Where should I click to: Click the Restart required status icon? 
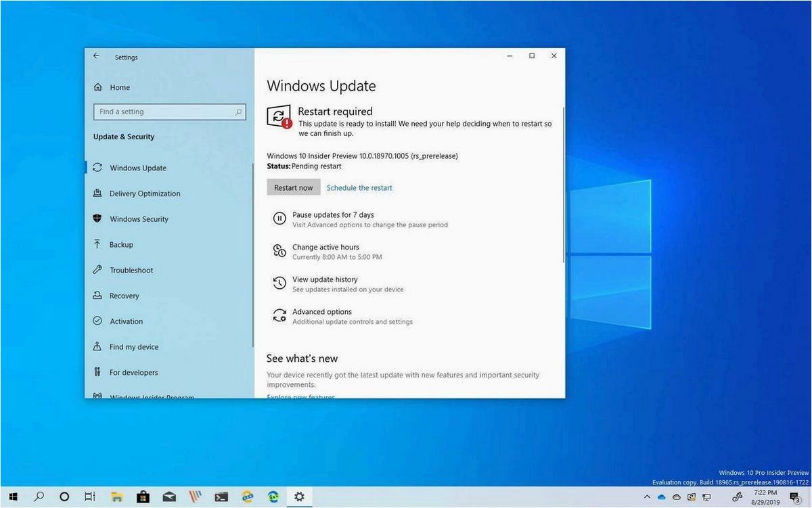click(279, 117)
